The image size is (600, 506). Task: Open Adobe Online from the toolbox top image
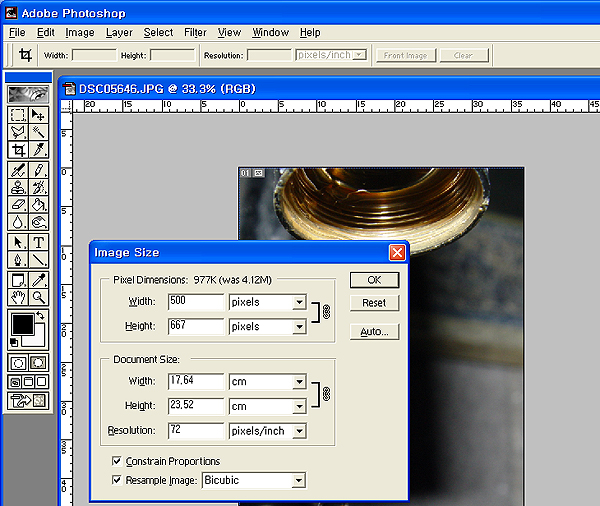[28, 95]
